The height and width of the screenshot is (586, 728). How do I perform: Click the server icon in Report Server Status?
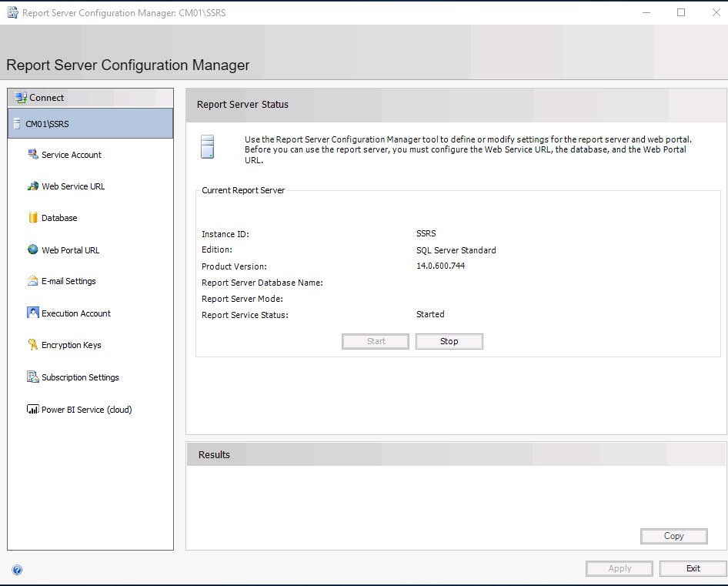pyautogui.click(x=208, y=147)
